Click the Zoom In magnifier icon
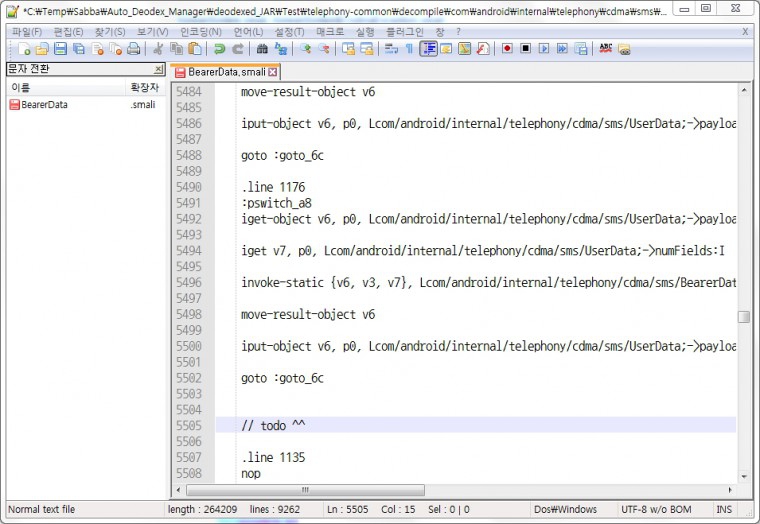 pos(305,48)
